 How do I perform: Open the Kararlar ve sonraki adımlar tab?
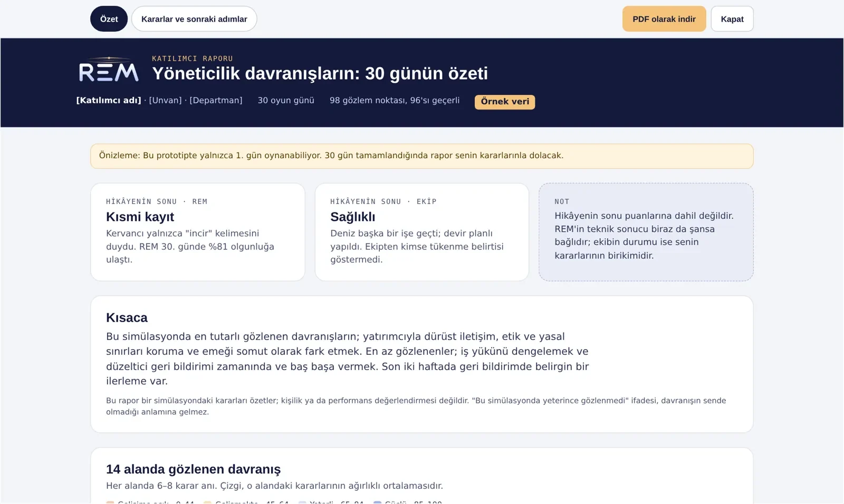(x=194, y=19)
